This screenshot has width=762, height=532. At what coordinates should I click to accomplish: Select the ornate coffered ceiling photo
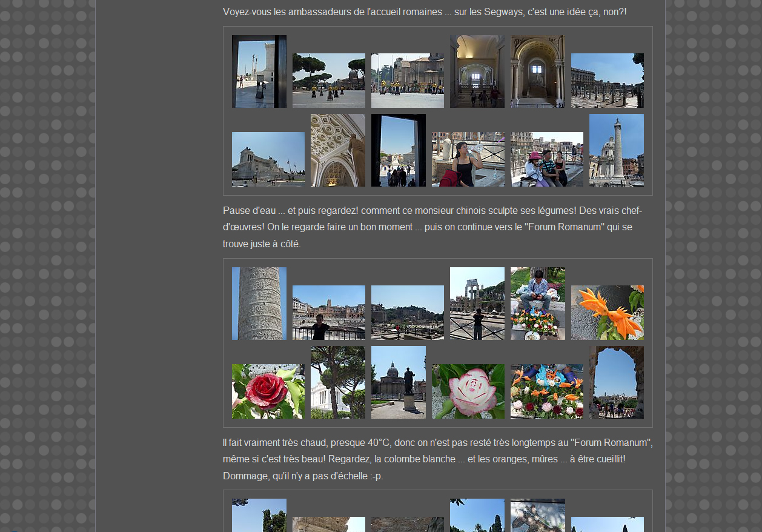(337, 150)
